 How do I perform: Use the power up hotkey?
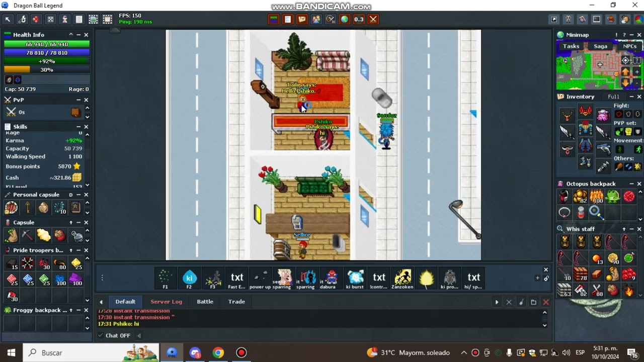click(x=260, y=278)
